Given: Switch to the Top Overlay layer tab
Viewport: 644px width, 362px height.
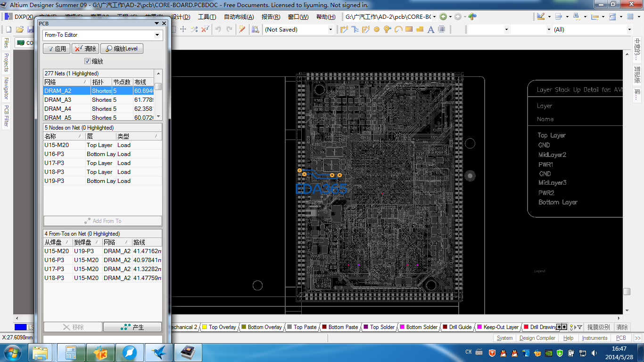Looking at the screenshot, I should pos(222,327).
